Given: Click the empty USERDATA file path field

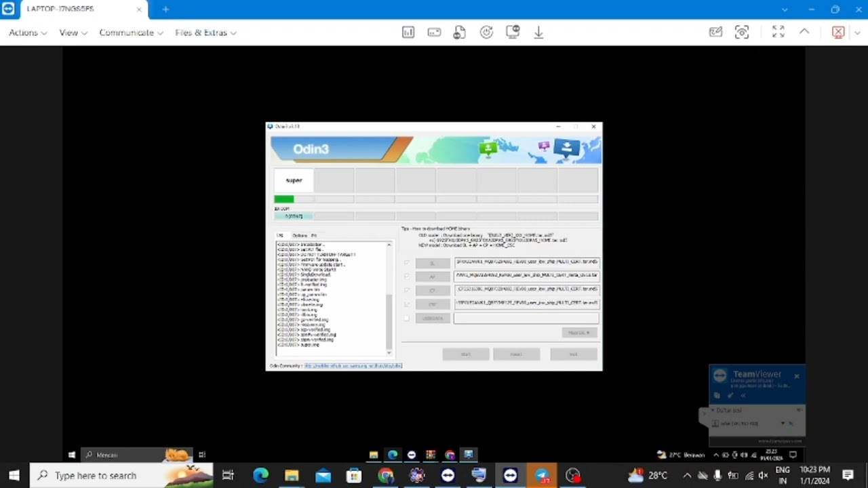Looking at the screenshot, I should (526, 318).
